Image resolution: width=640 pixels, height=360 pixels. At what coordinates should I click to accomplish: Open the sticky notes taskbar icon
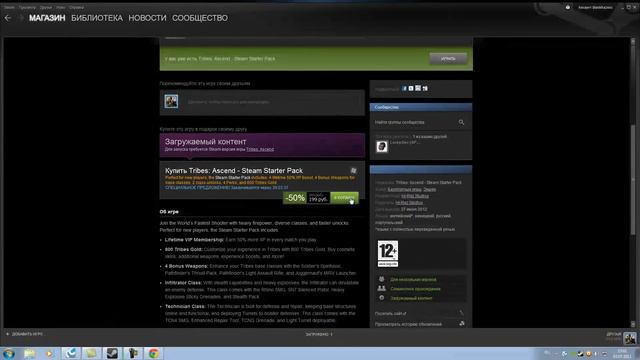coord(91,353)
